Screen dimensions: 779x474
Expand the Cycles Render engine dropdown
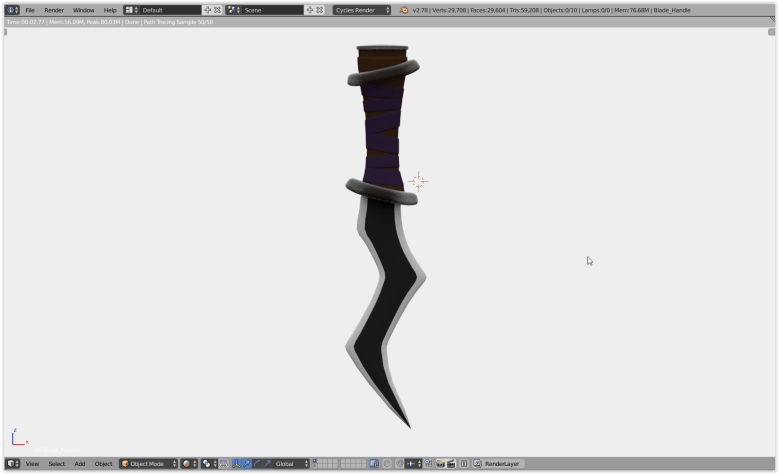point(361,10)
